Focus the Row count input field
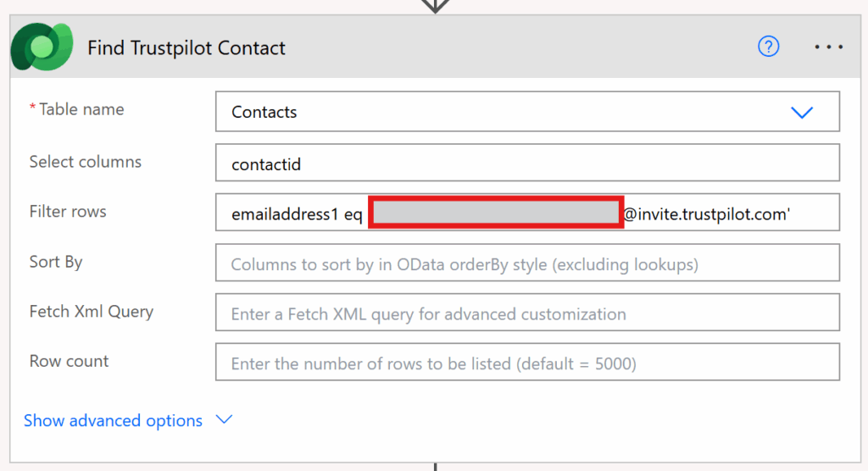 pyautogui.click(x=527, y=364)
